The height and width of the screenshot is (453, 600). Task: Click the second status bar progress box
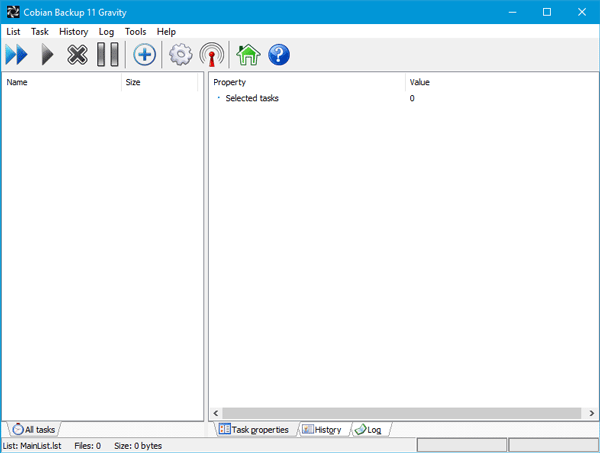553,445
